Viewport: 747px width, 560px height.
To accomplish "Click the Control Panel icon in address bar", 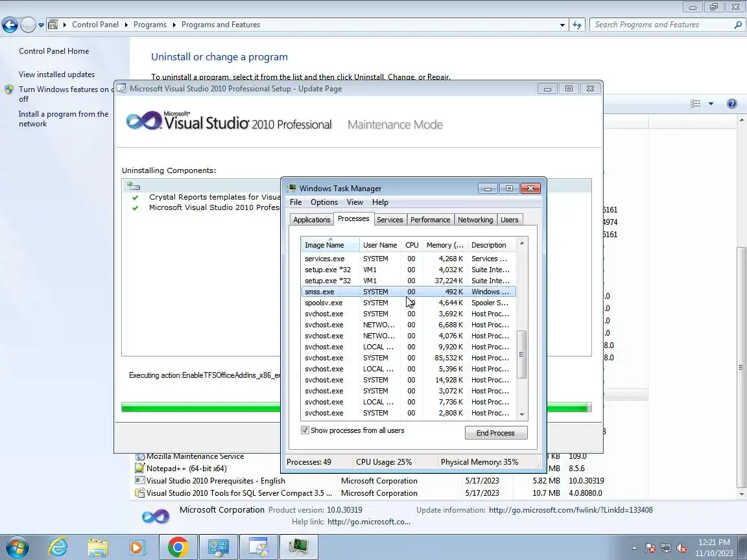I will [53, 24].
